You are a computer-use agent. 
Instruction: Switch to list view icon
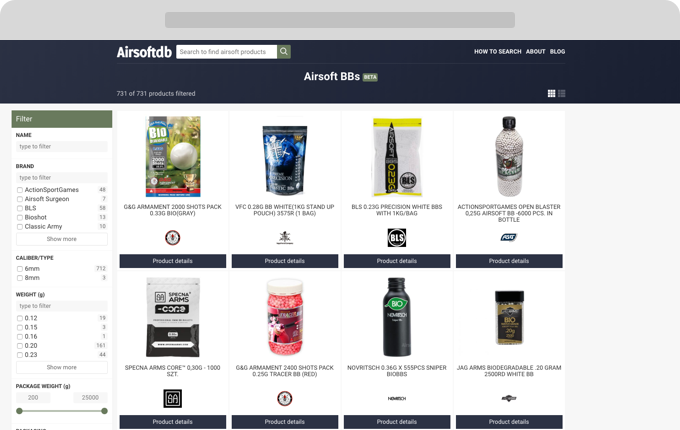click(562, 94)
